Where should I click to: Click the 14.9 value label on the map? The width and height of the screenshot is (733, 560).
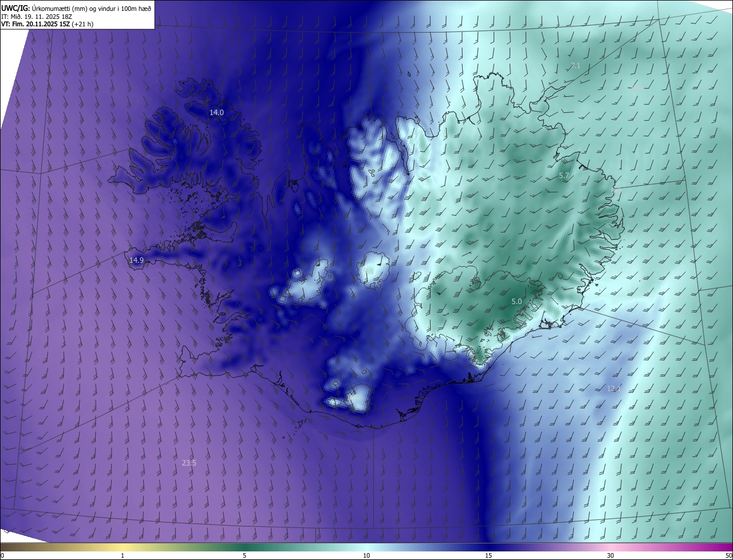[x=136, y=260]
